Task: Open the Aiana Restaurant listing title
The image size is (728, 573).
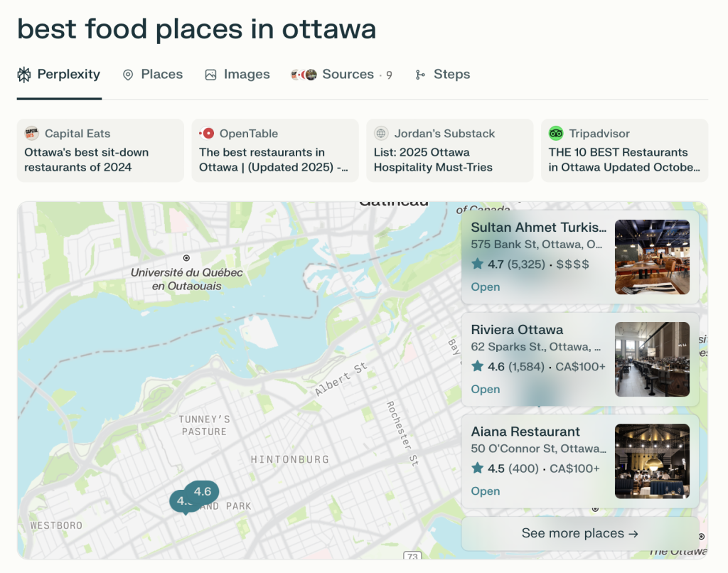Action: click(525, 432)
